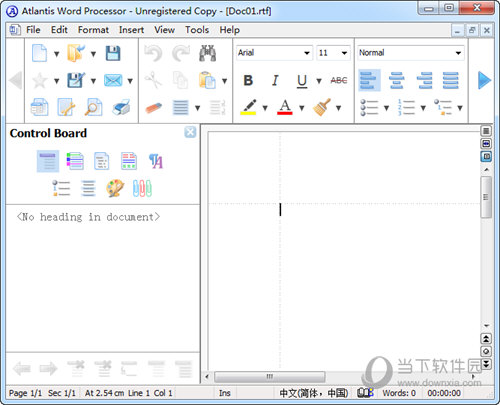Click the text highlight marker icon
The width and height of the screenshot is (500, 405).
click(248, 107)
